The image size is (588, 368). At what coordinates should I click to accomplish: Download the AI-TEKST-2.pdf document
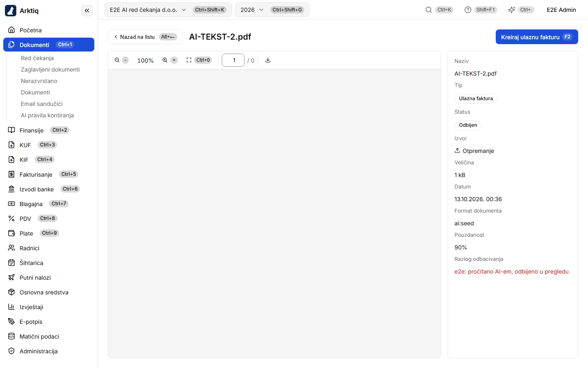tap(268, 60)
